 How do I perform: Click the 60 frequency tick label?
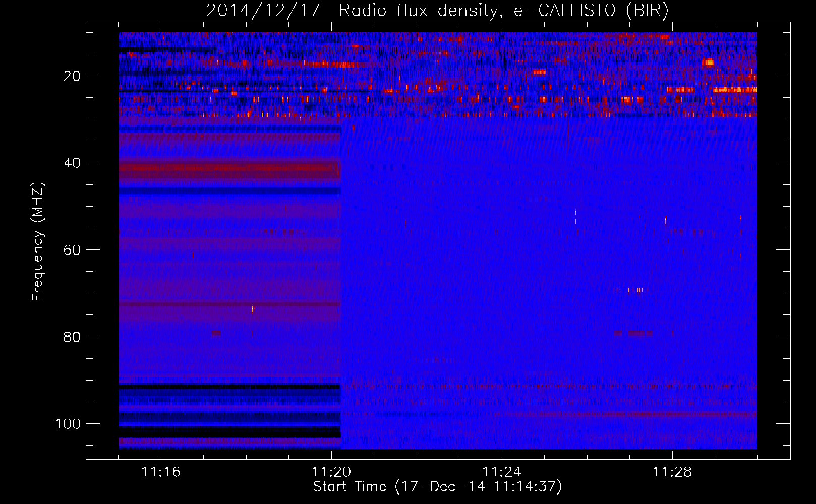click(x=72, y=250)
